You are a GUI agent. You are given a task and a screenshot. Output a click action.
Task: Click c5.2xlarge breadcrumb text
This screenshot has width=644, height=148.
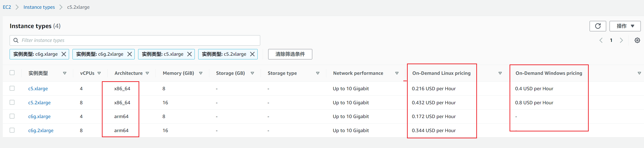point(78,7)
